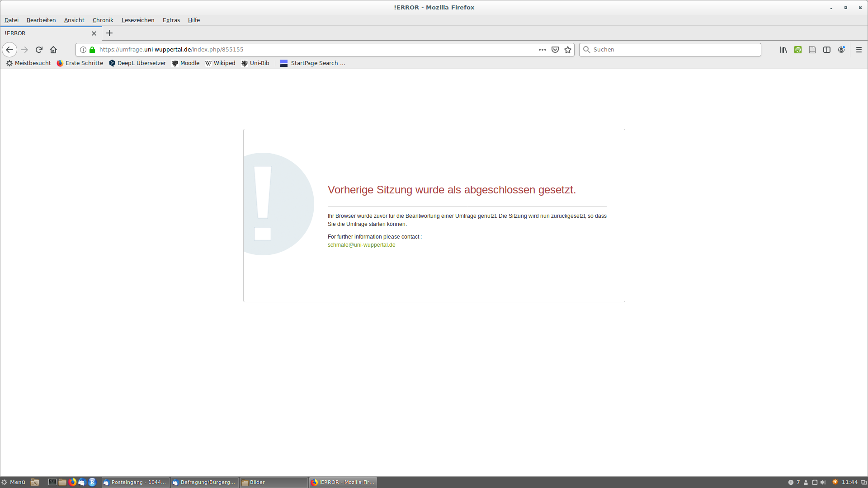Screen dimensions: 868x488
Task: Go to the Firefox home page
Action: tap(53, 50)
